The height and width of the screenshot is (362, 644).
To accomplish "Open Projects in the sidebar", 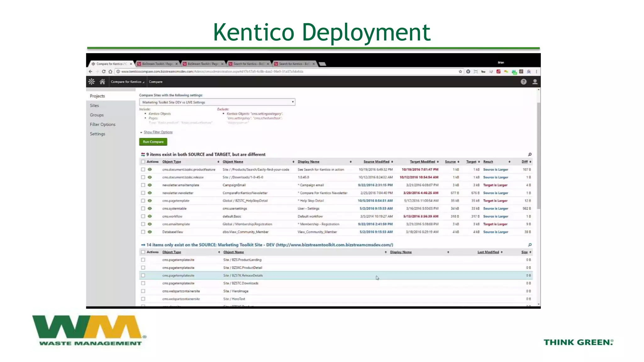I will pos(97,96).
